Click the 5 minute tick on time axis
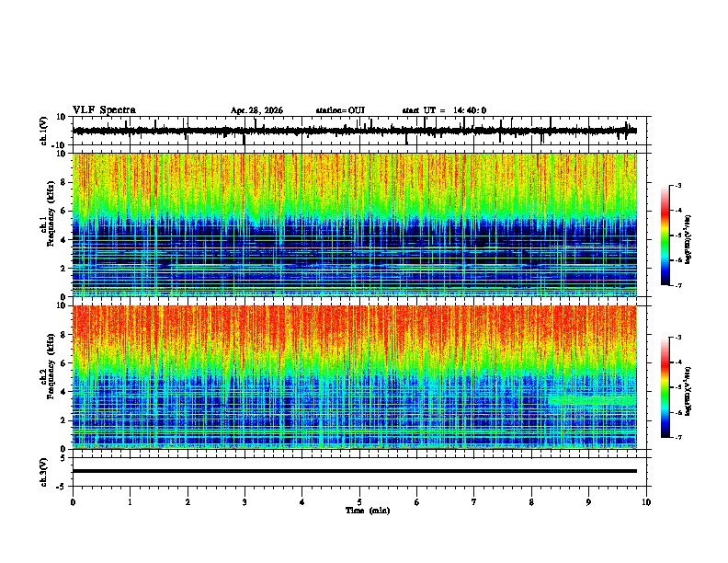 pyautogui.click(x=359, y=502)
